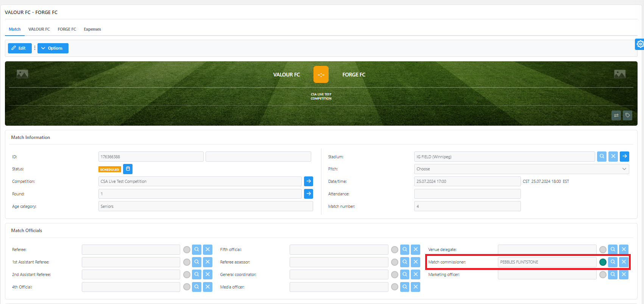Click the tag icon on pitch banner

pyautogui.click(x=627, y=115)
